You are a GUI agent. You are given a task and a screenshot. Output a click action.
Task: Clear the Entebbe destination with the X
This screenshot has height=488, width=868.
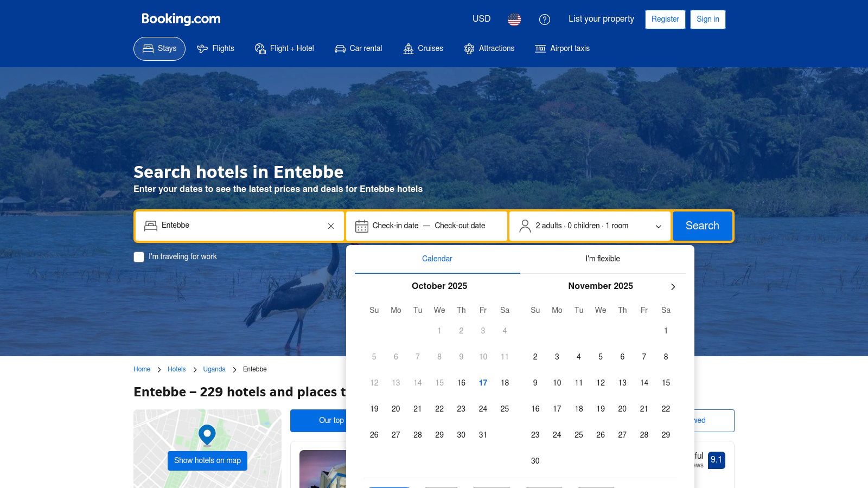point(330,226)
